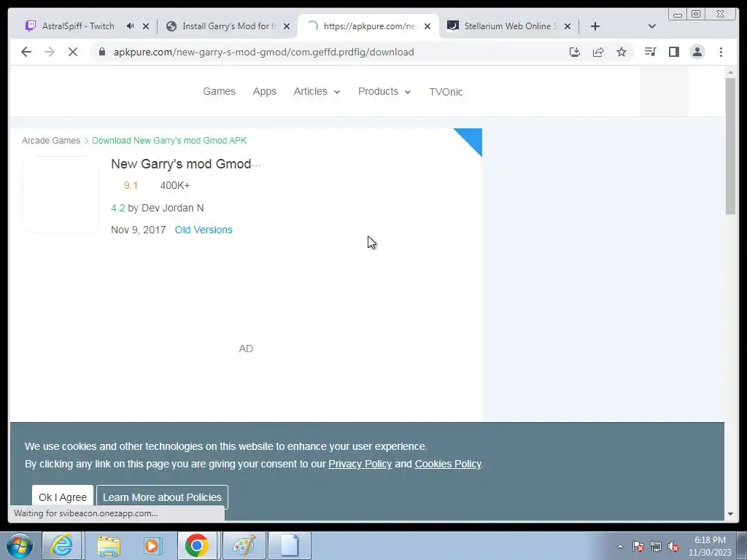Switch to the Stellarium Web Online tab
This screenshot has width=747, height=560.
(508, 26)
